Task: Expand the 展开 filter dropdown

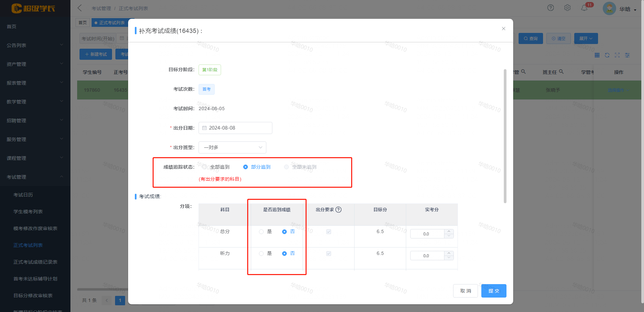Action: coord(585,38)
